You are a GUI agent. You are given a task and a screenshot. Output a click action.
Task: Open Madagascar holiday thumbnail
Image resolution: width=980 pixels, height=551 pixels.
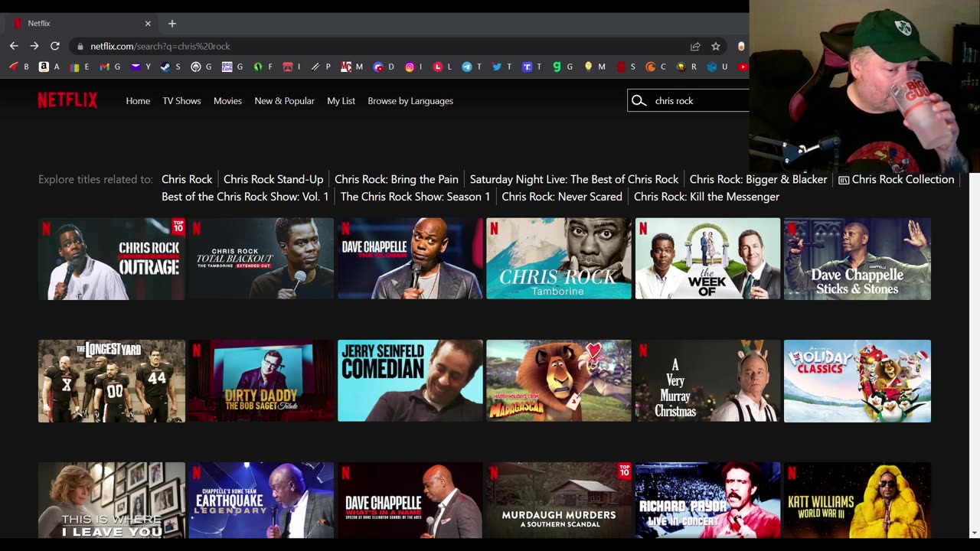(x=559, y=381)
